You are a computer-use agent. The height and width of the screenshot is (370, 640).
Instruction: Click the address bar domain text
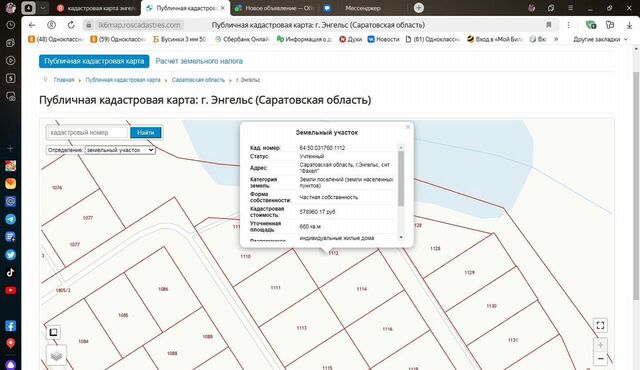140,25
